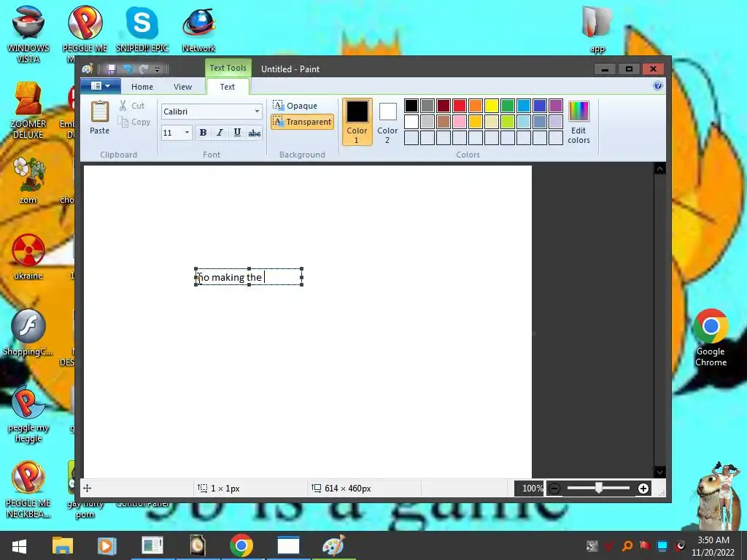
Task: Switch to the Home ribbon tab
Action: 142,87
